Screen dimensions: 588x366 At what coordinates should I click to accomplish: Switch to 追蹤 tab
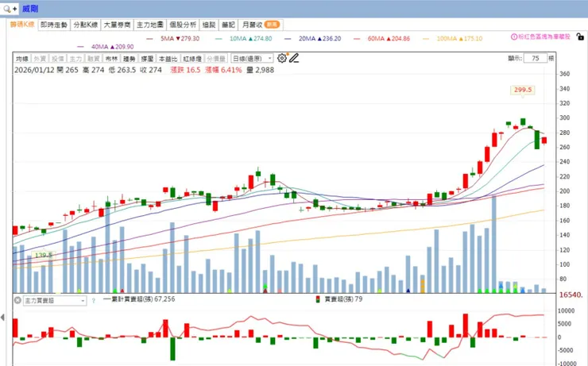pos(209,25)
